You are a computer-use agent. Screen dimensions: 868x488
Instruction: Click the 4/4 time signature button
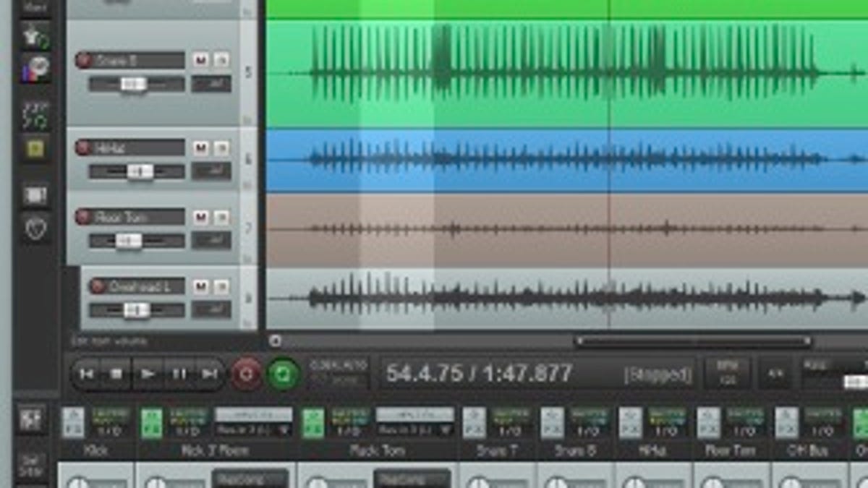[x=775, y=374]
